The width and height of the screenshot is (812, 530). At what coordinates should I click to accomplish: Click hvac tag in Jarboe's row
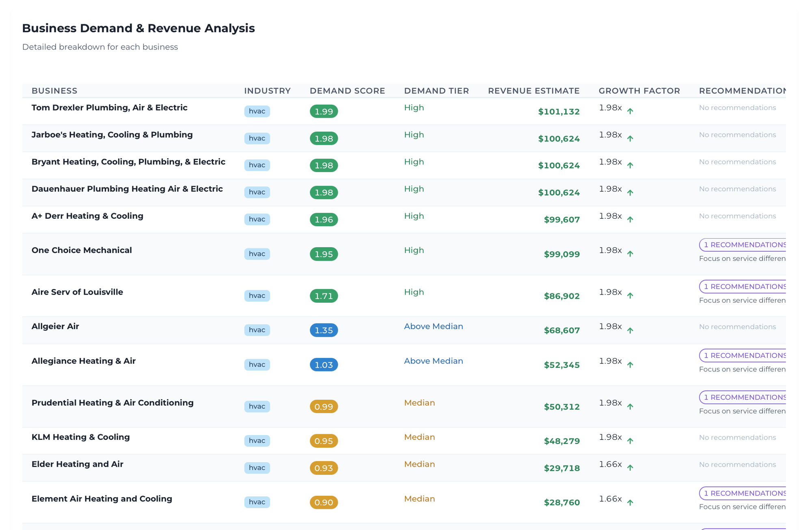click(x=257, y=138)
